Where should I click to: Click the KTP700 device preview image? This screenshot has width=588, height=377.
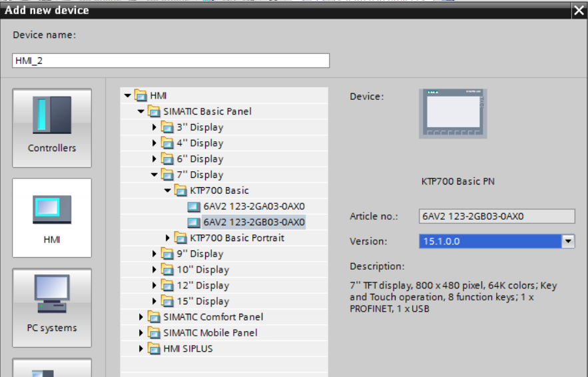click(x=453, y=114)
